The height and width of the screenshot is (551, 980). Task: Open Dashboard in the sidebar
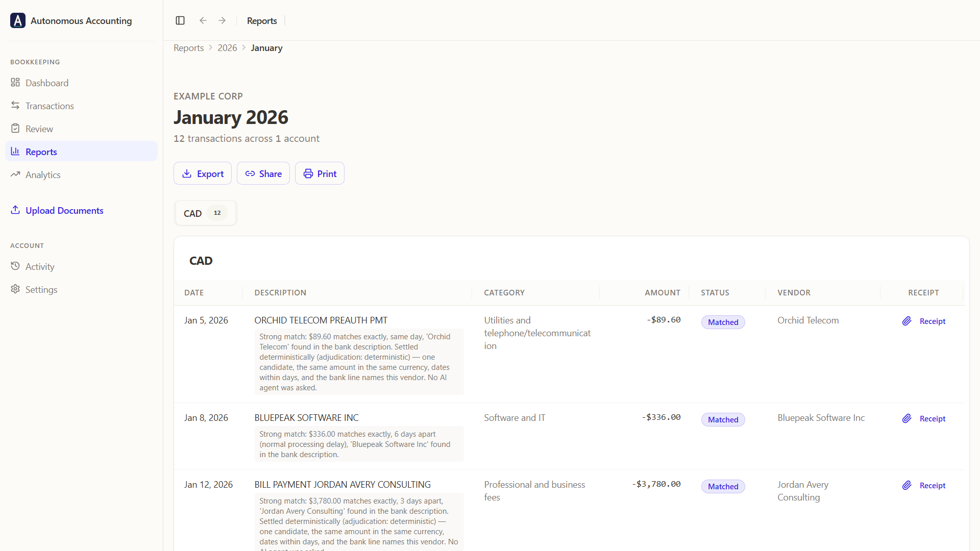pyautogui.click(x=81, y=83)
